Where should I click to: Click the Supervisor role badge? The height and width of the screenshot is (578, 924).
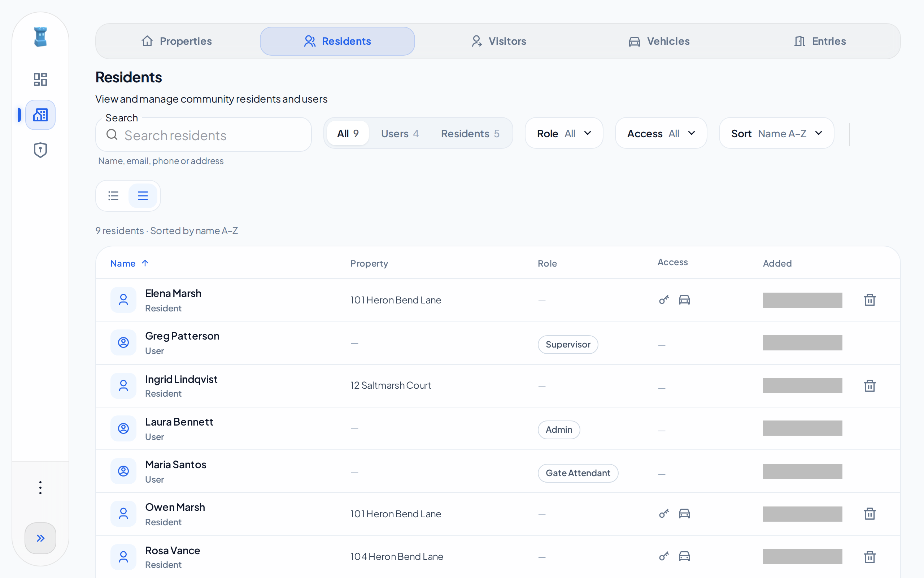(568, 344)
